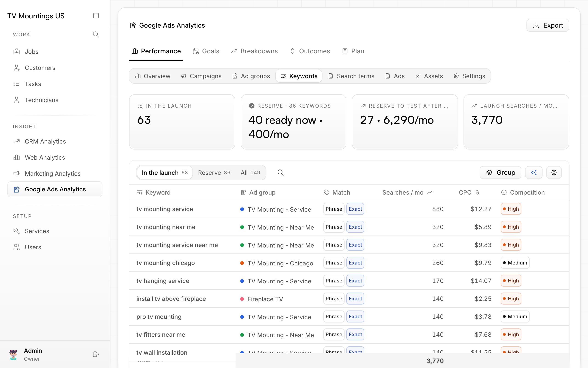Open sidebar search magnifier

[x=96, y=34]
